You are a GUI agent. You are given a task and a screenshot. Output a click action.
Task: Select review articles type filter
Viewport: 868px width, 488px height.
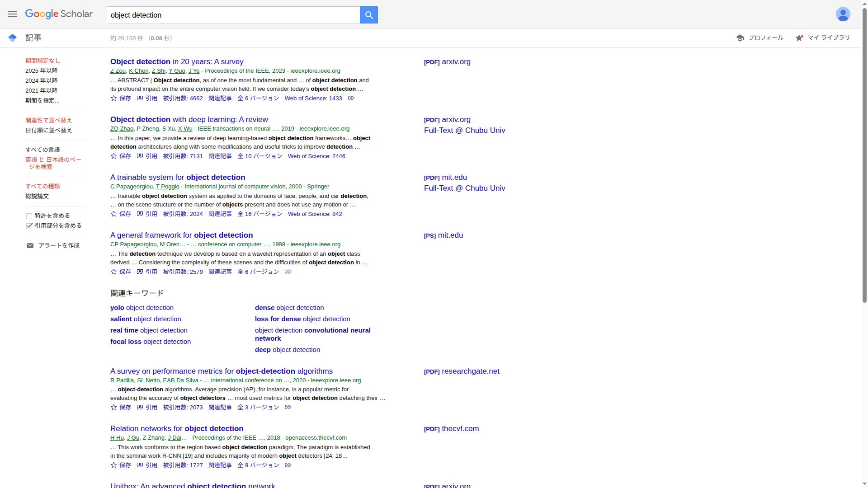point(37,196)
